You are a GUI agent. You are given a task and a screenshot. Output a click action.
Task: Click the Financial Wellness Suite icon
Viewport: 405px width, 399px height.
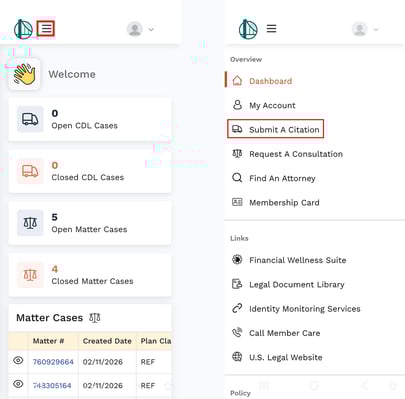pyautogui.click(x=237, y=260)
